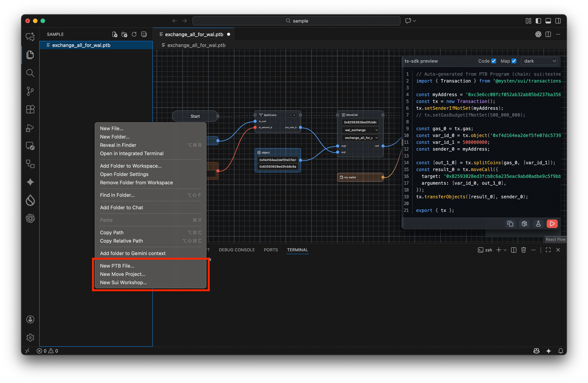Viewport: 588px width, 383px height.
Task: Toggle the primary sidebar layout button
Action: coord(538,21)
